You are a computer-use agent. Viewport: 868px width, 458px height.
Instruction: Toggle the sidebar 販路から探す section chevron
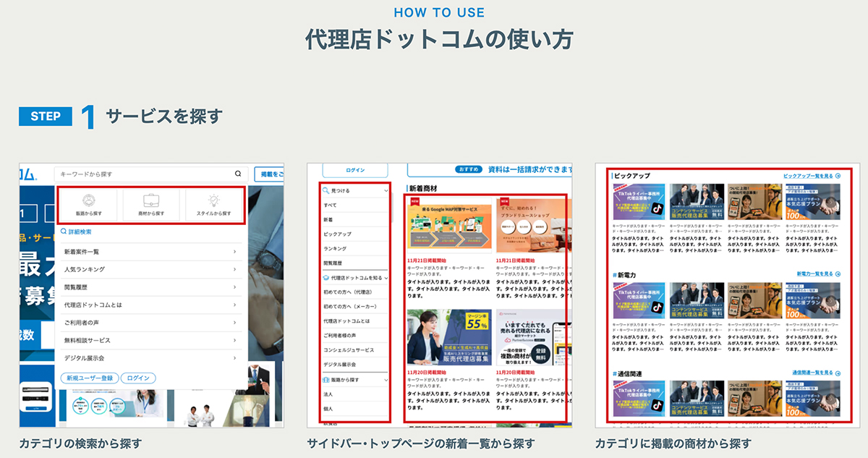pyautogui.click(x=386, y=380)
